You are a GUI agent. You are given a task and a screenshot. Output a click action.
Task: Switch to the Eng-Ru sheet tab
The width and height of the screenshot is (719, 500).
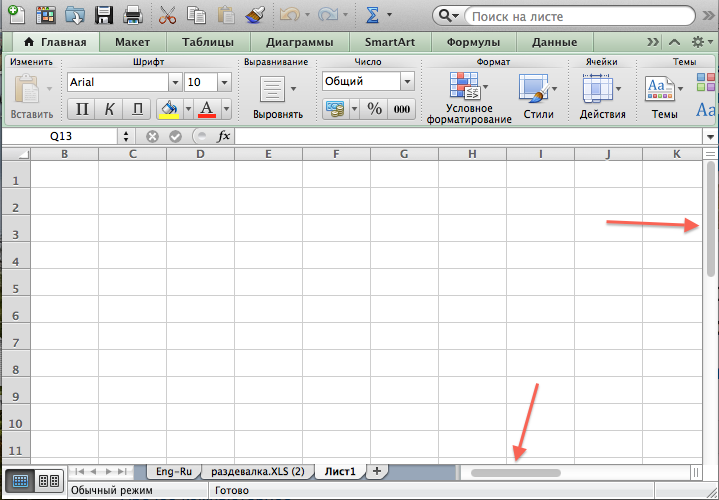(x=174, y=471)
